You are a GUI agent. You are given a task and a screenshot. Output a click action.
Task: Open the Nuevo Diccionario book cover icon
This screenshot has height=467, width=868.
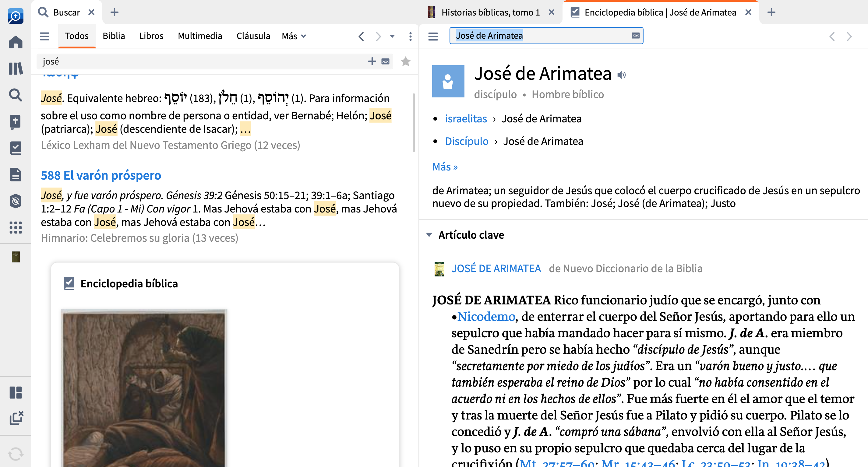(439, 269)
